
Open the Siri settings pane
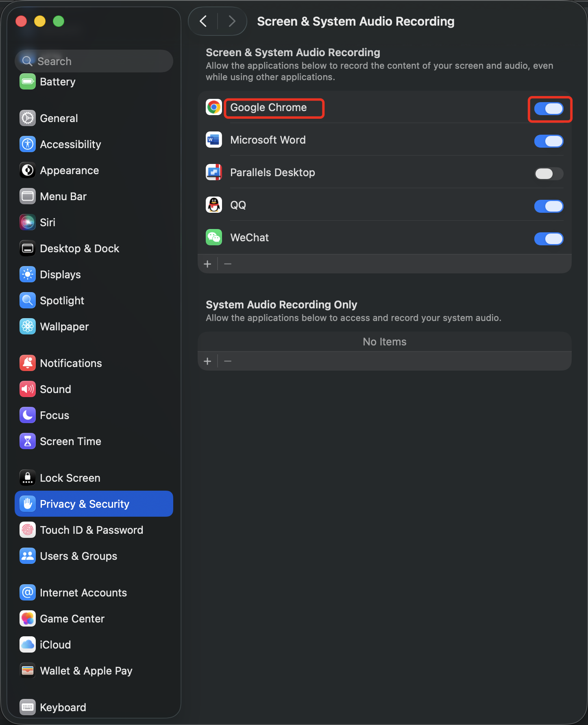[48, 223]
